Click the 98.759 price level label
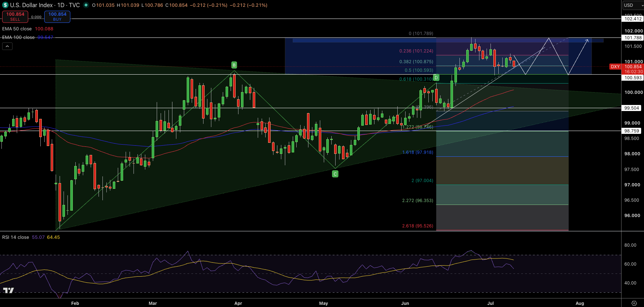Viewport: 644px width, 307px height. click(632, 131)
